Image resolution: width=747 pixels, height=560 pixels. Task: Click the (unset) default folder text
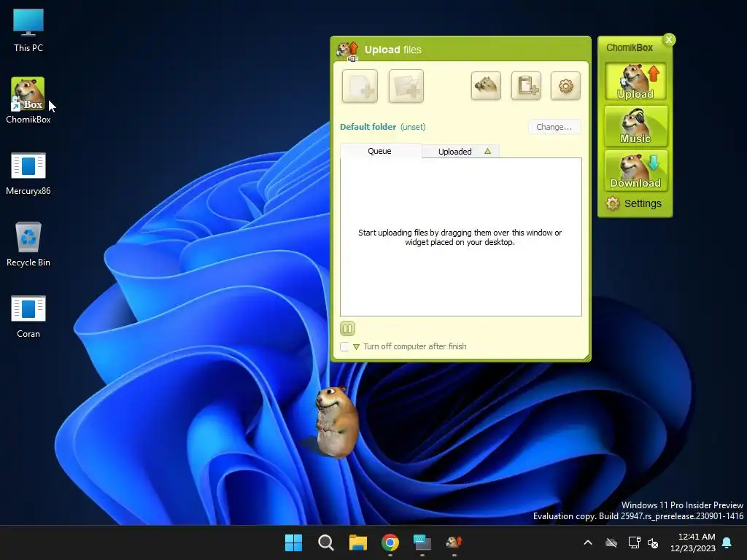[x=413, y=127]
